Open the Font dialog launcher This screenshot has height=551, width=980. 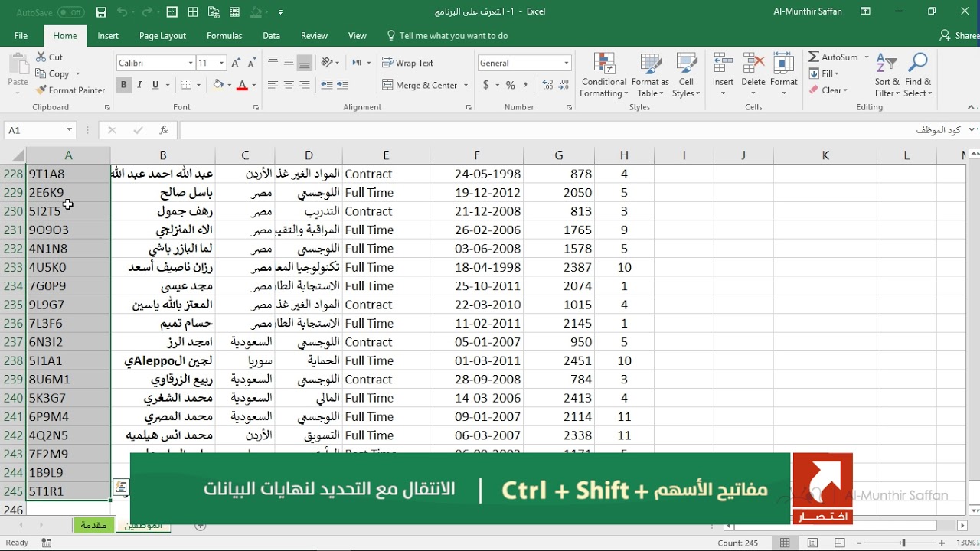click(256, 108)
